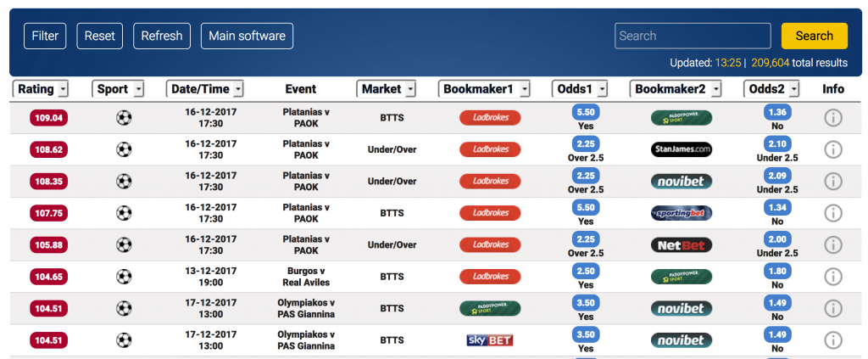Click Ladbrokes logo in the Burgos row

490,277
